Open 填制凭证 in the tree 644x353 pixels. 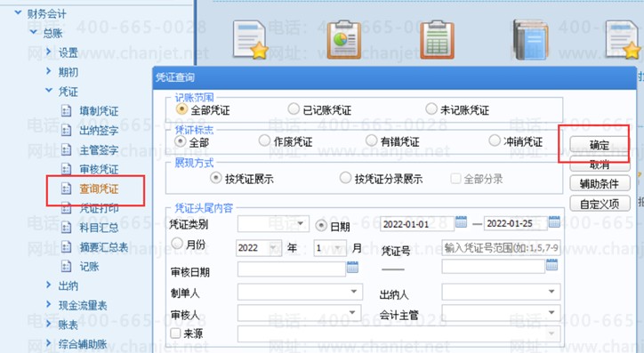[99, 111]
